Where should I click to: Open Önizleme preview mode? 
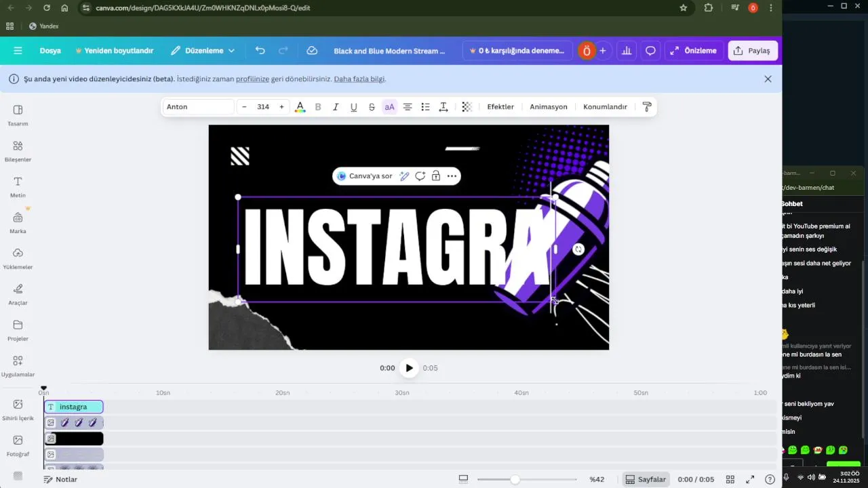(x=694, y=51)
